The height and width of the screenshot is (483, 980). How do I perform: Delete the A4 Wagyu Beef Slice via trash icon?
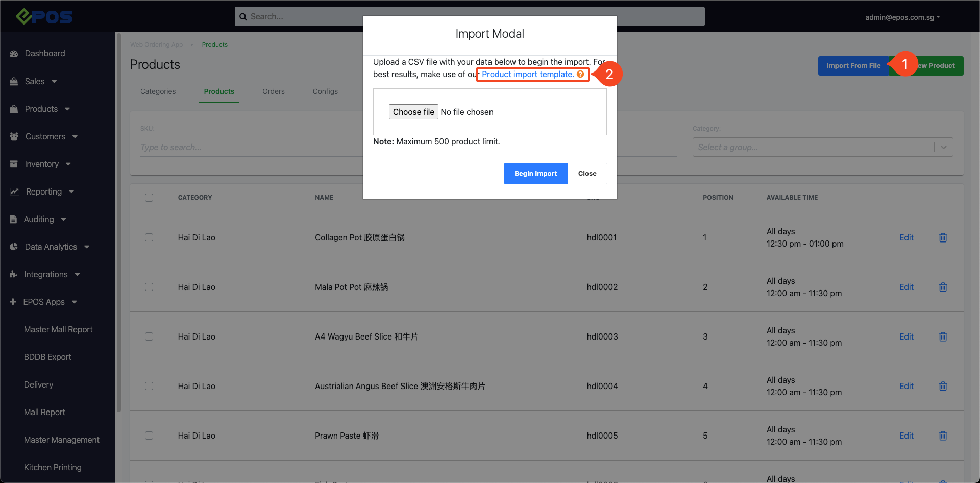coord(943,336)
